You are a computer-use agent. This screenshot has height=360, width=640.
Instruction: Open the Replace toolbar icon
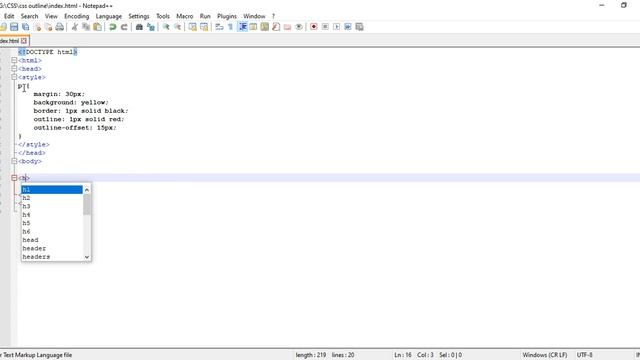[151, 27]
